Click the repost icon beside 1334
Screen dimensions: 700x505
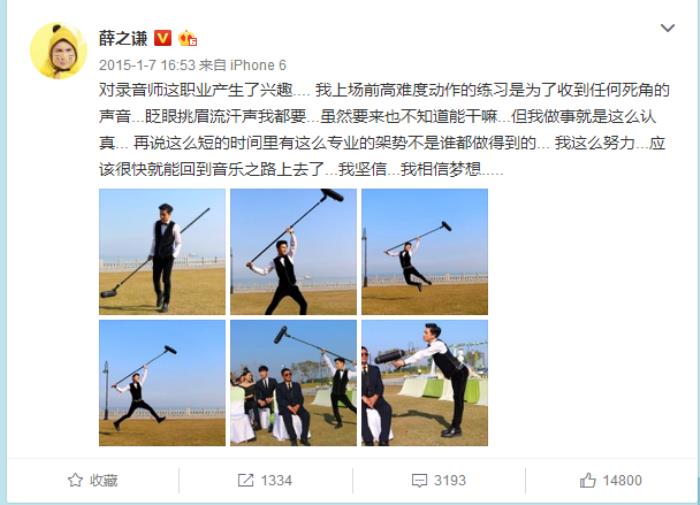click(x=246, y=480)
